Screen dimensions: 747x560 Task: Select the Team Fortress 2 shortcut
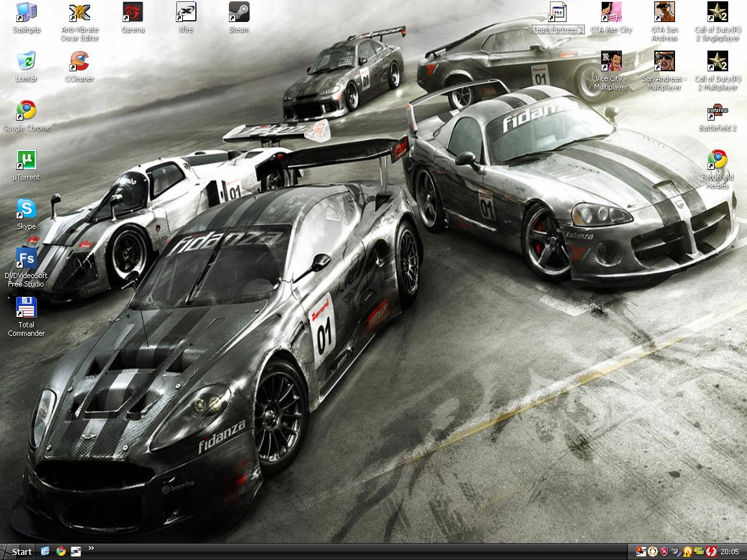coord(558,18)
